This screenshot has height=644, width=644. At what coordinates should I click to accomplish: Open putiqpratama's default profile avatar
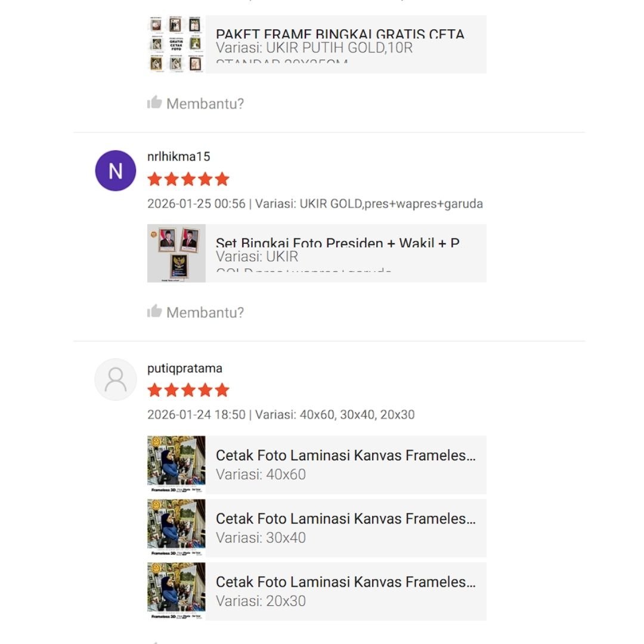[x=116, y=379]
